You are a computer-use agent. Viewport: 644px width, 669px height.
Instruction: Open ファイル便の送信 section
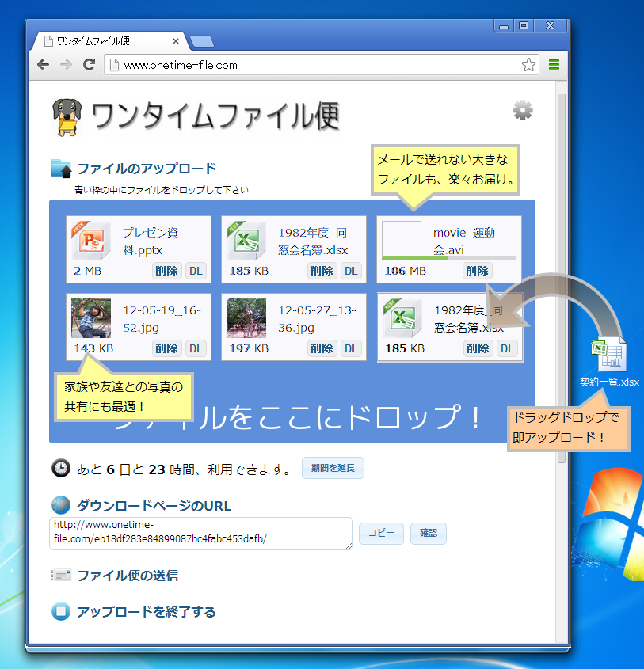pos(128,576)
